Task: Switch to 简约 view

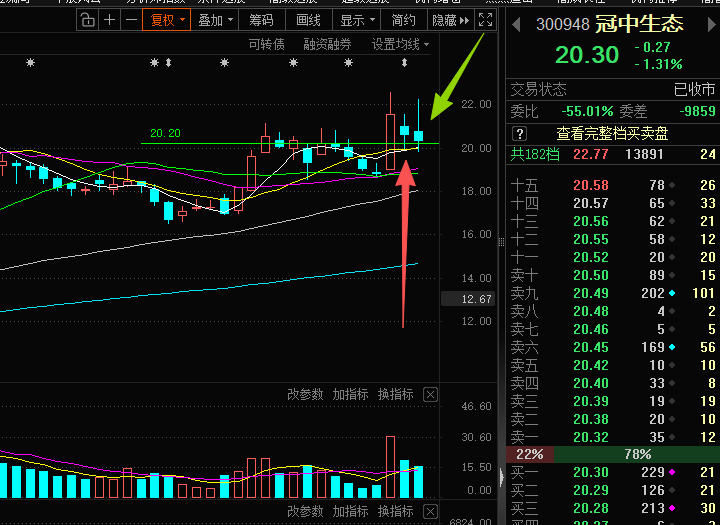Action: coord(404,20)
